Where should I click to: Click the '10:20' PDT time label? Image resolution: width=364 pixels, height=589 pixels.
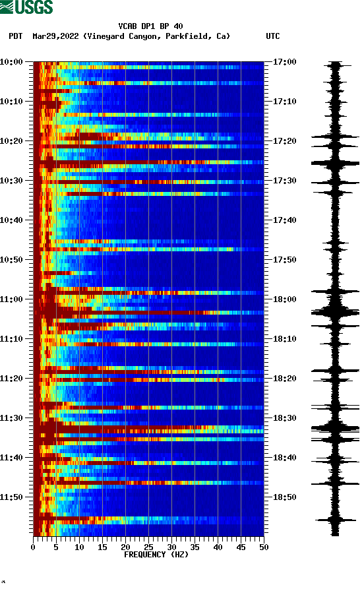[x=11, y=141]
